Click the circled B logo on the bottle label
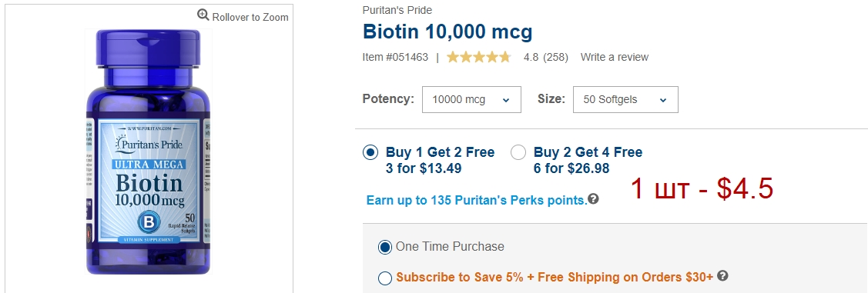The height and width of the screenshot is (293, 868). [x=149, y=222]
